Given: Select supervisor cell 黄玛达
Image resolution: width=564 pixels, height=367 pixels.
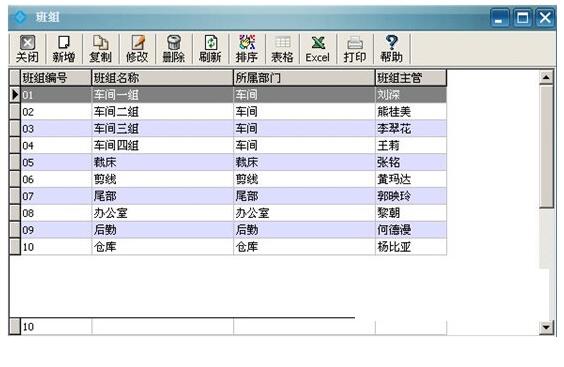Looking at the screenshot, I should (x=411, y=179).
